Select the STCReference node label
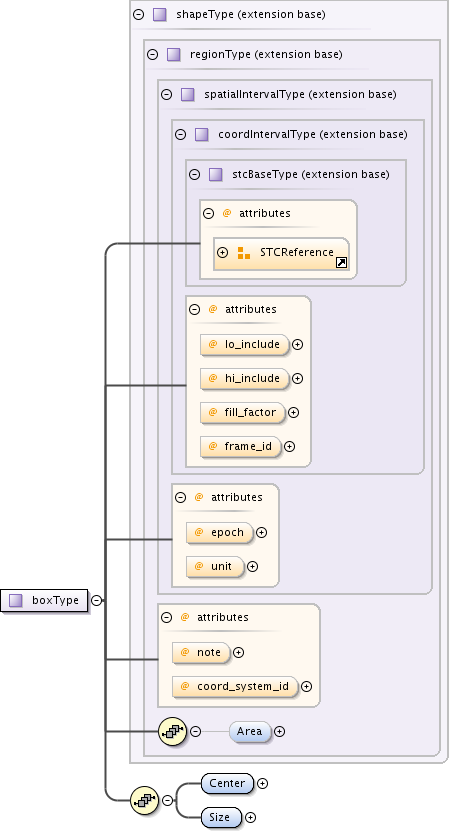 [x=296, y=252]
